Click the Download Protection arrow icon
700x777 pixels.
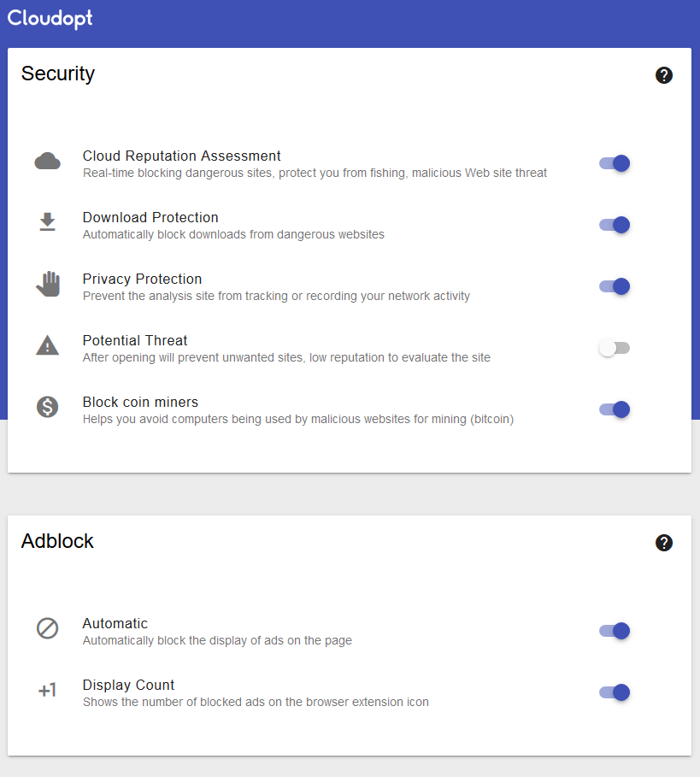47,222
